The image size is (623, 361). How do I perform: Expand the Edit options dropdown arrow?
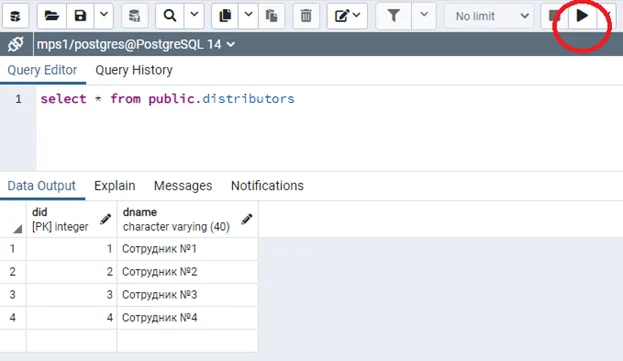[356, 15]
